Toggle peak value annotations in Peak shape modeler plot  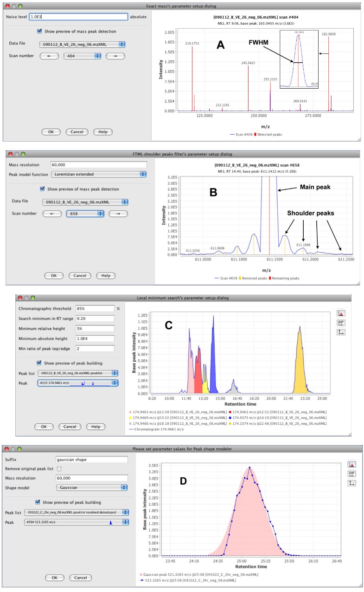coord(352,474)
